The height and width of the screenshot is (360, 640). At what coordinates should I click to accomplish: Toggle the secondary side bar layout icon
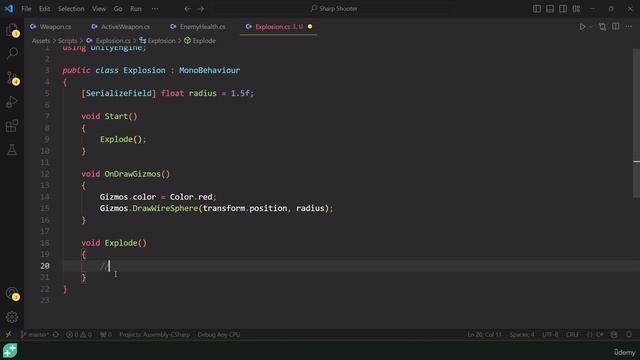point(563,9)
